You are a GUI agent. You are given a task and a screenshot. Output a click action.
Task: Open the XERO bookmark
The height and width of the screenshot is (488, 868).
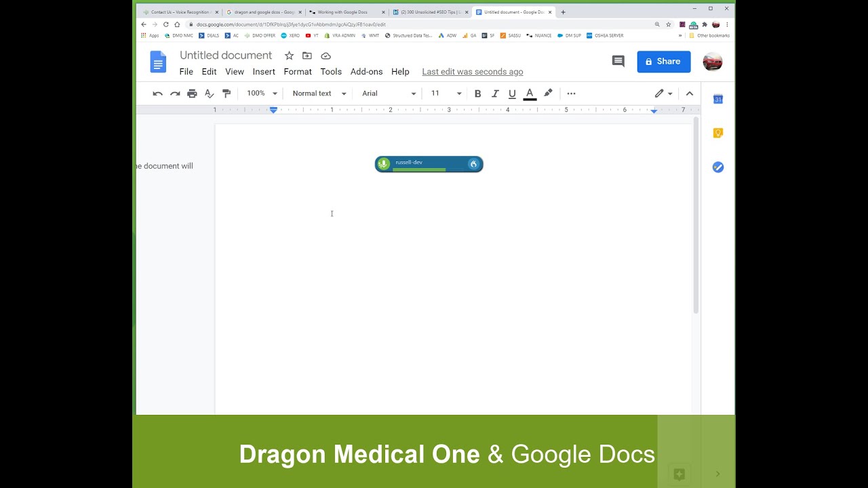[290, 35]
